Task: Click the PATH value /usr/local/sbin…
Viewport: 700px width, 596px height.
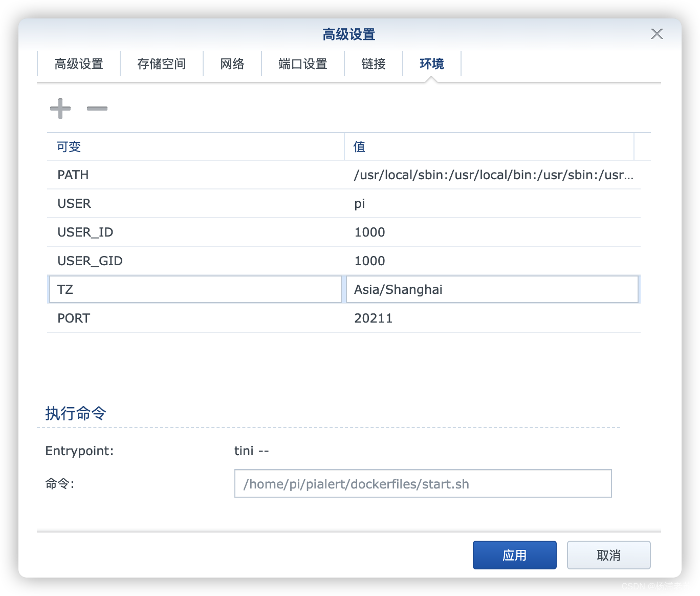Action: 494,175
